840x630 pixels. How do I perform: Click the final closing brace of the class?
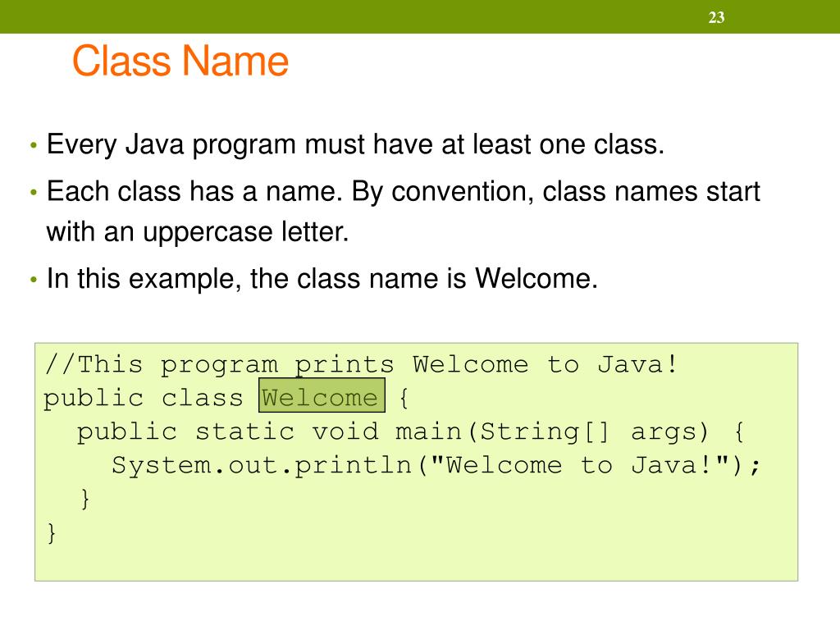[52, 533]
